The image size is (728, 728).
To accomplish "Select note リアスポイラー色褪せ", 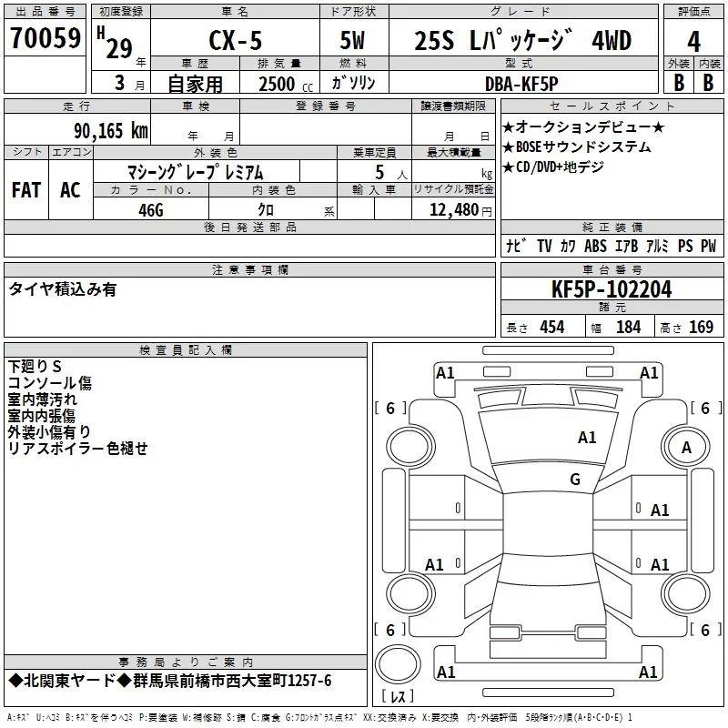I will pyautogui.click(x=77, y=448).
